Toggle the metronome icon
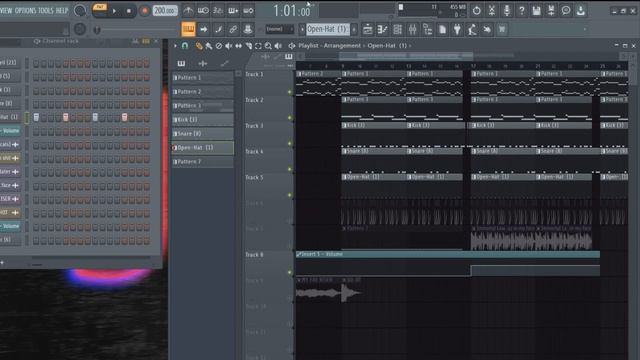This screenshot has height=360, width=640. tap(188, 11)
